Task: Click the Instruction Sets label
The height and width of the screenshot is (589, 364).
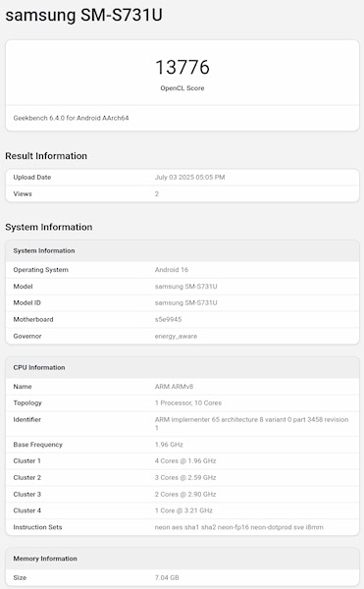Action: pos(37,527)
